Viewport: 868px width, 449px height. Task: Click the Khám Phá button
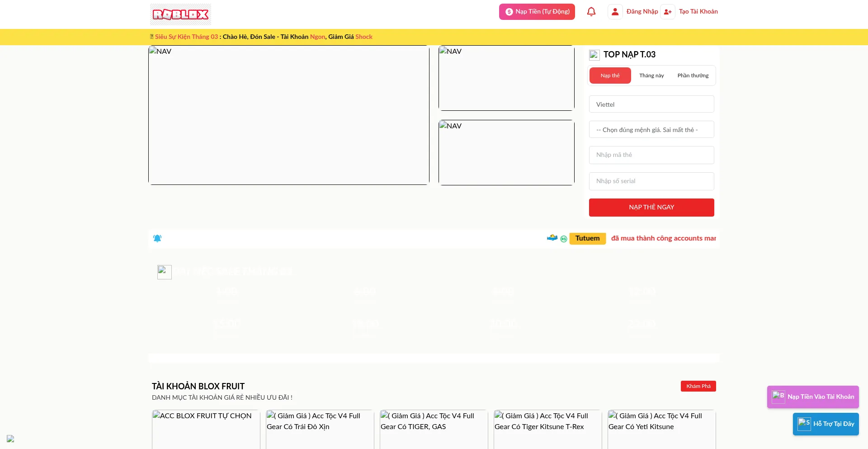coord(698,386)
